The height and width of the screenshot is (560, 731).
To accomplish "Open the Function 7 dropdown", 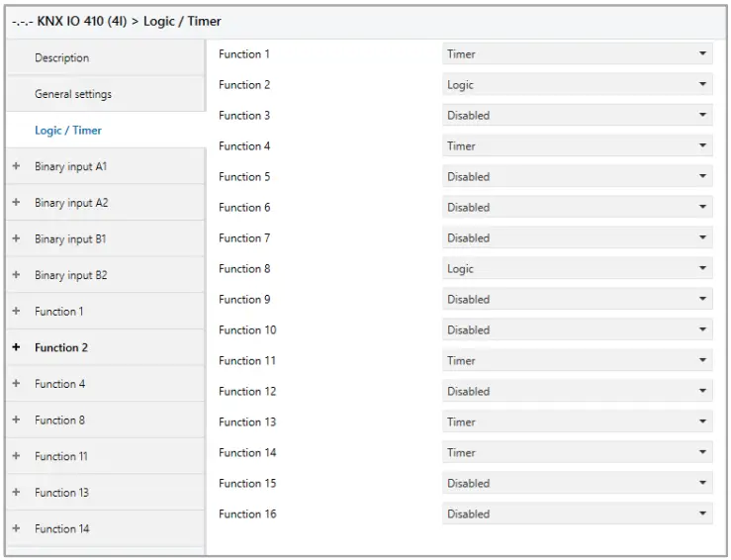I will 577,237.
